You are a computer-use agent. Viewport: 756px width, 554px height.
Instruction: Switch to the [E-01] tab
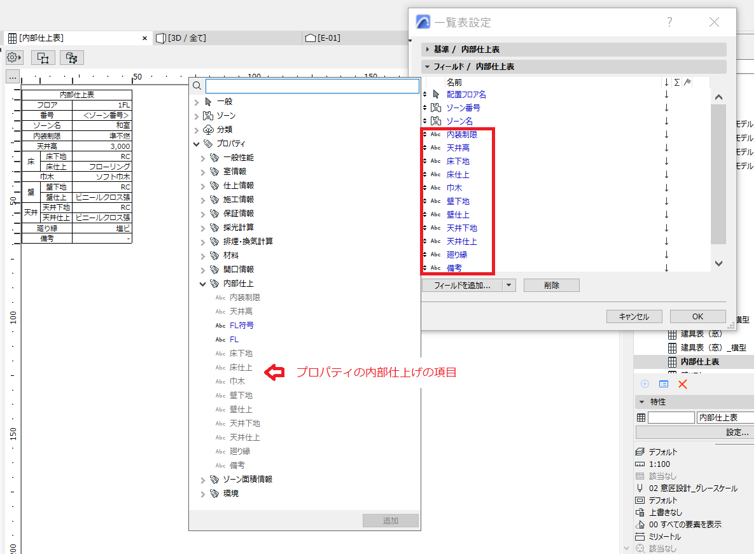[x=323, y=38]
